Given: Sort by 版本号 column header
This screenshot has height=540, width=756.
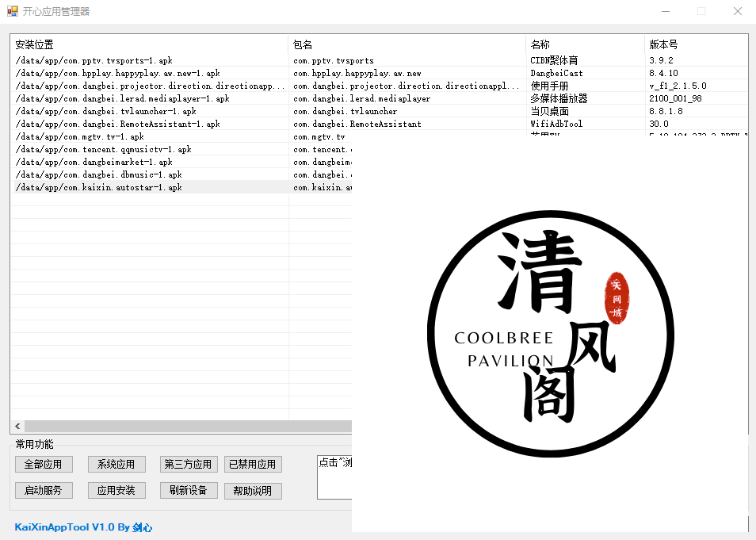Looking at the screenshot, I should tap(696, 44).
